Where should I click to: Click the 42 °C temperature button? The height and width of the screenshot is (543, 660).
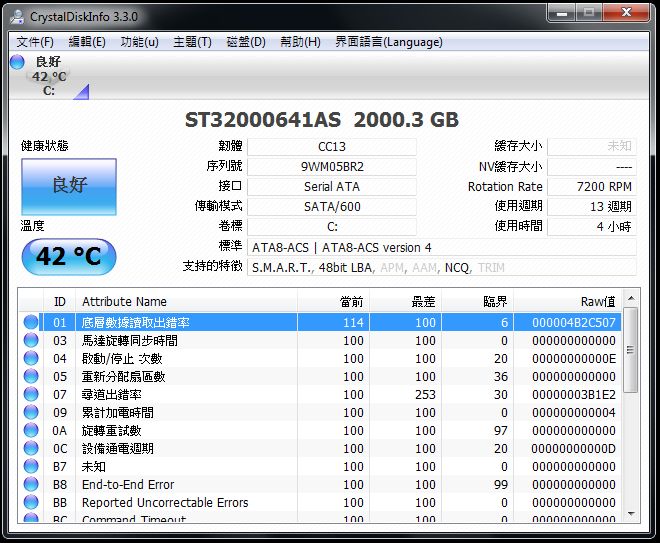point(69,256)
